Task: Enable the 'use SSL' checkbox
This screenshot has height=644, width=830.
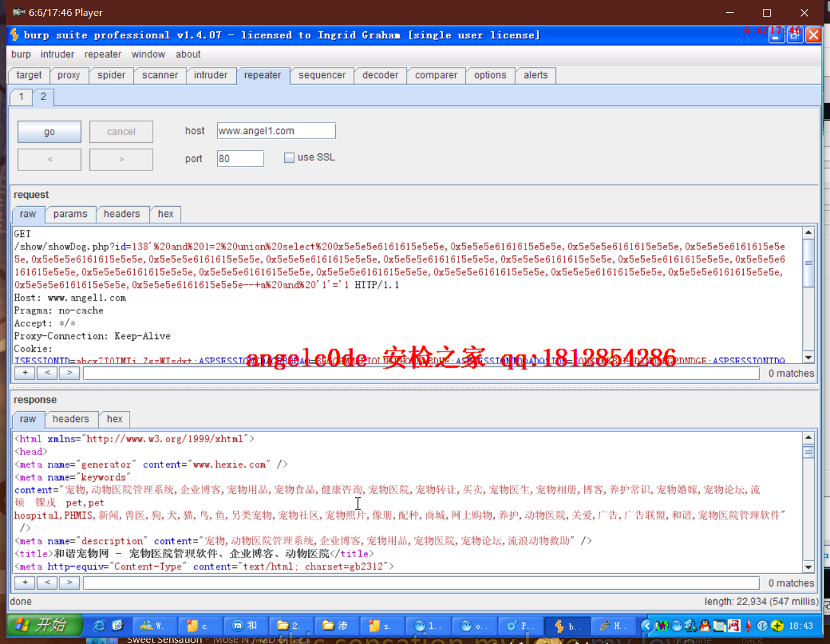Action: click(289, 158)
